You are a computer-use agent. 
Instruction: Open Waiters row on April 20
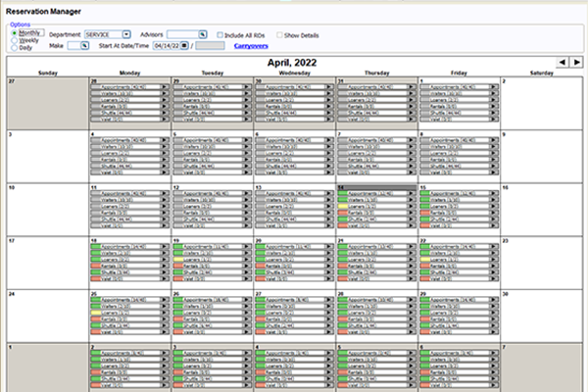(x=294, y=253)
